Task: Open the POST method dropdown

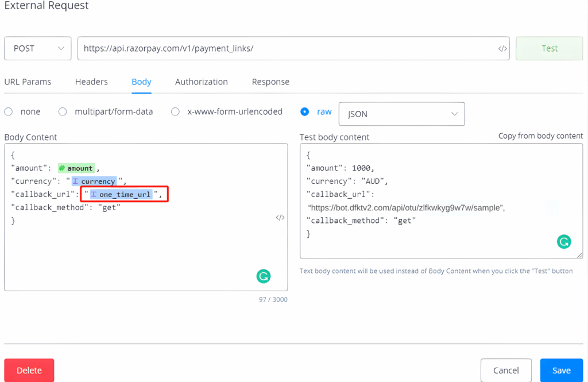Action: coord(38,49)
